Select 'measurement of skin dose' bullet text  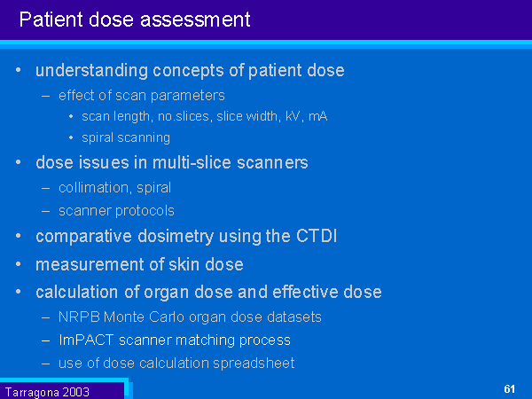139,264
